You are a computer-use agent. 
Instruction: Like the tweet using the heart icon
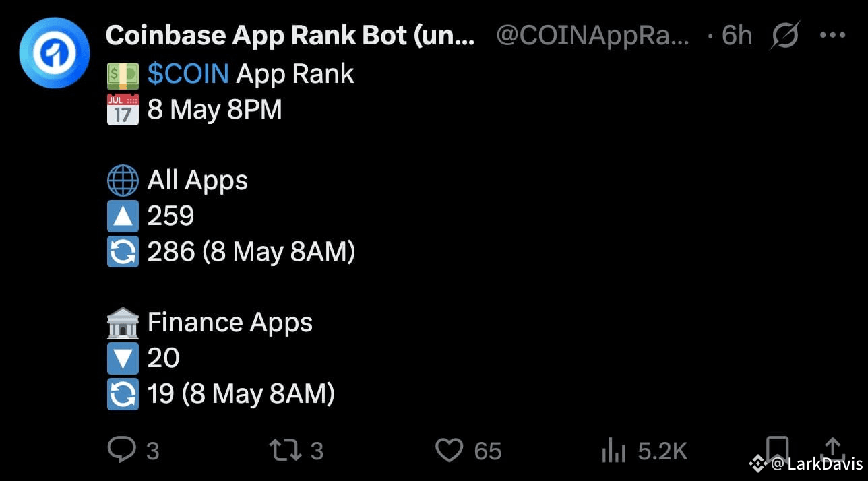448,449
